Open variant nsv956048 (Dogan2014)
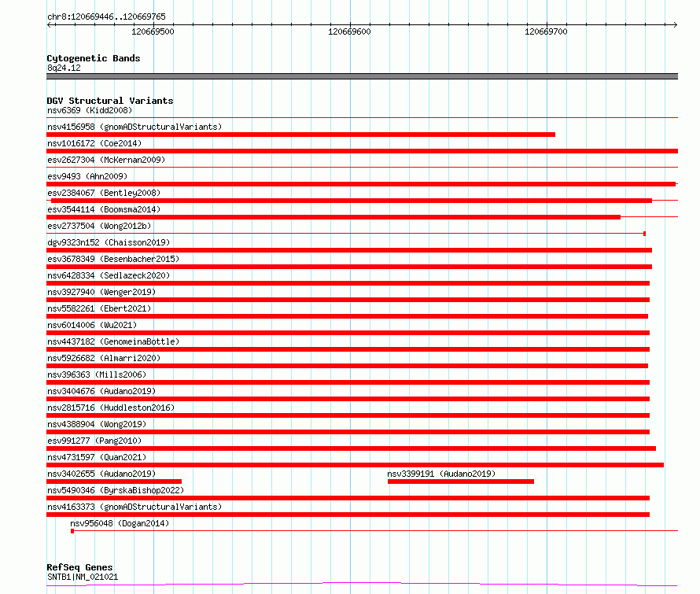 (x=120, y=523)
